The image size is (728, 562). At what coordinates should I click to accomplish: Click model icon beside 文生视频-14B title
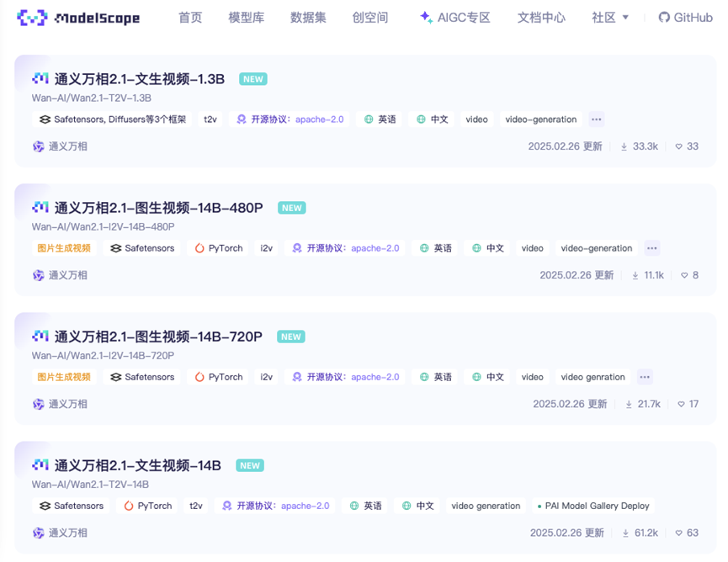[x=40, y=464]
